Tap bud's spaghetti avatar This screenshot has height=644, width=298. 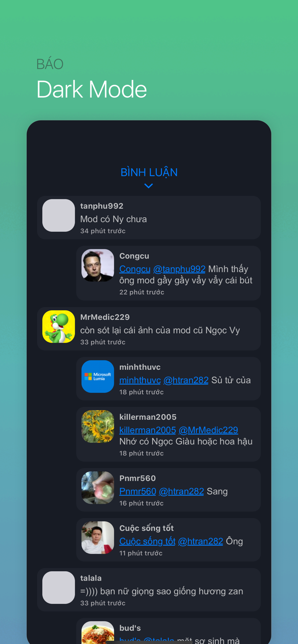tap(98, 632)
